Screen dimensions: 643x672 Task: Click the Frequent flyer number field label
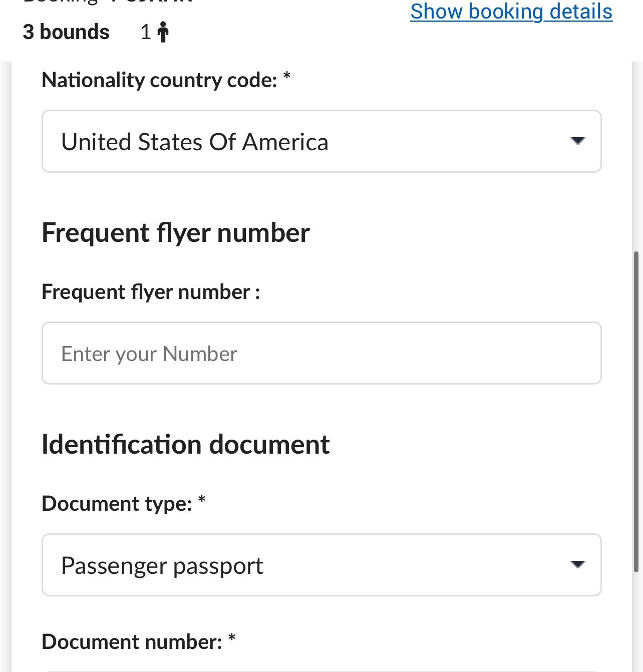tap(150, 292)
